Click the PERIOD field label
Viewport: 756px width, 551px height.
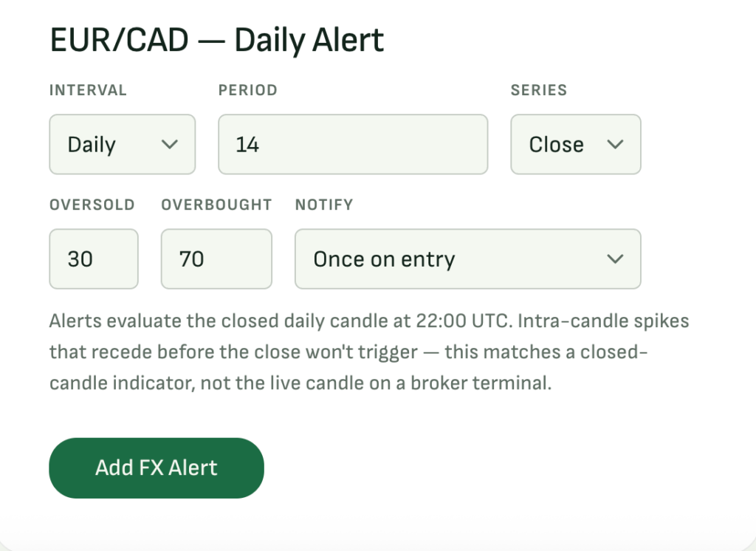pyautogui.click(x=248, y=90)
